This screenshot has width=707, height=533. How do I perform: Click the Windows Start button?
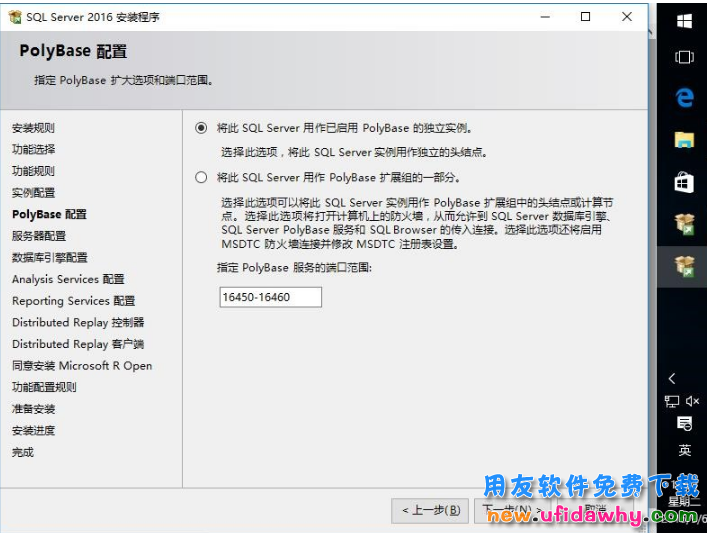click(x=684, y=21)
